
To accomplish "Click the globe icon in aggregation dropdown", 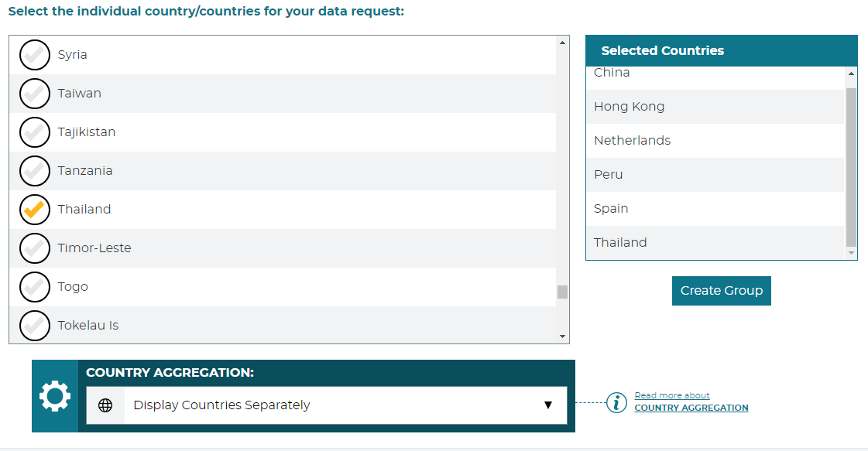I will click(x=105, y=405).
